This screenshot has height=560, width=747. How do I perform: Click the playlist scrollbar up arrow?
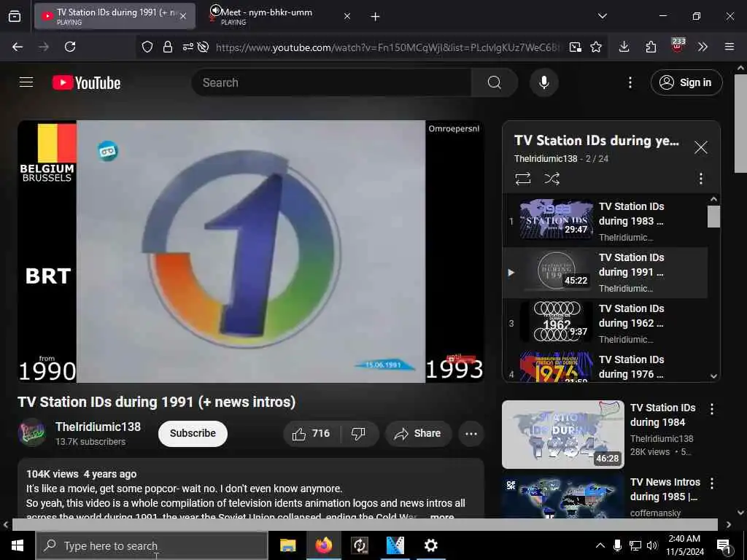click(x=713, y=199)
